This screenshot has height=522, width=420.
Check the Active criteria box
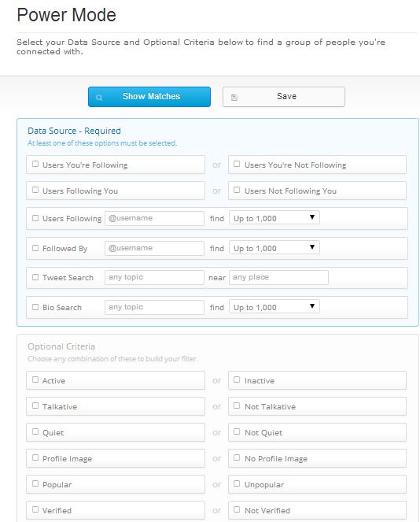point(35,379)
